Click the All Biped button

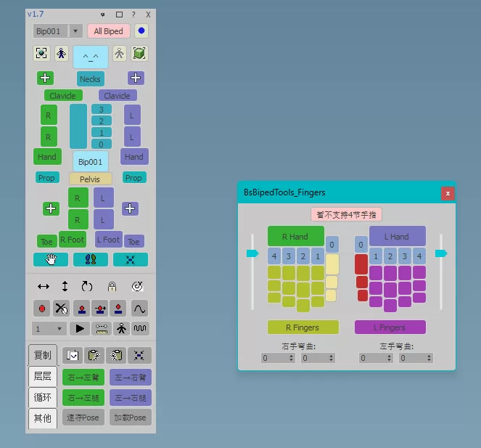(x=109, y=31)
